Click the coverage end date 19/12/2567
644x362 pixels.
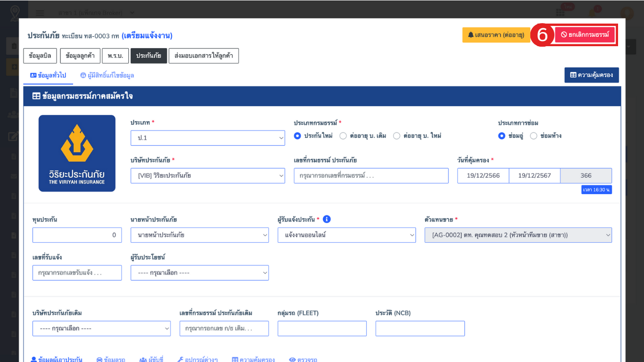coord(535,176)
